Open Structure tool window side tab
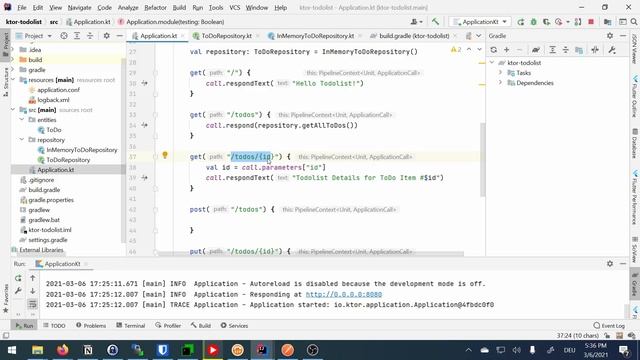This screenshot has width=640, height=360. point(5,82)
